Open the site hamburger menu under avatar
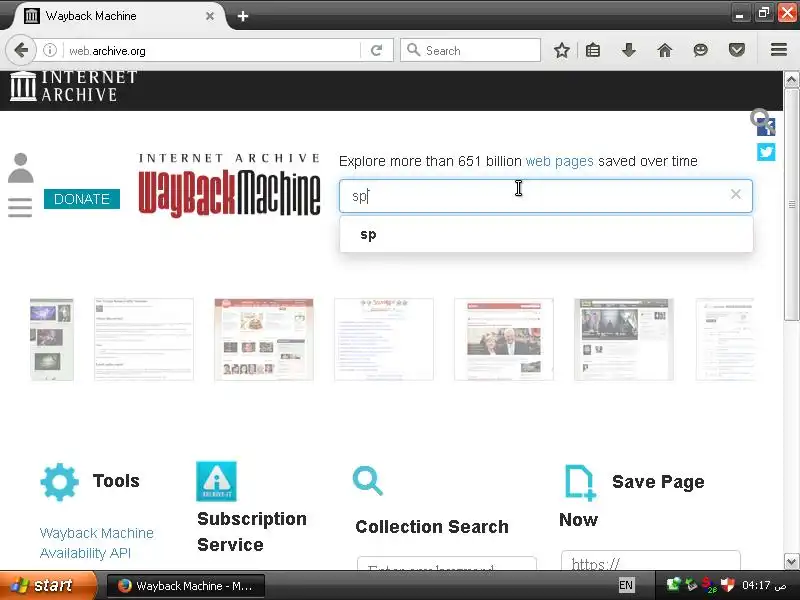 [20, 207]
